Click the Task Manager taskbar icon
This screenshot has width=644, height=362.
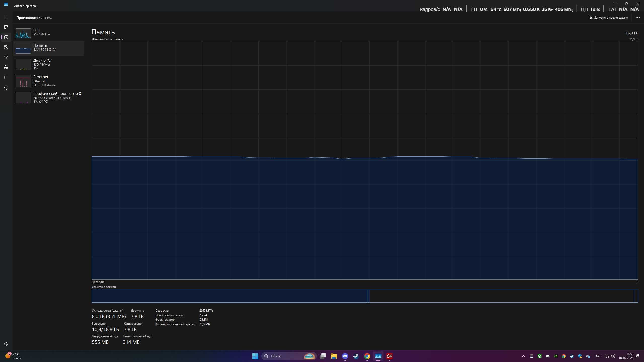378,356
